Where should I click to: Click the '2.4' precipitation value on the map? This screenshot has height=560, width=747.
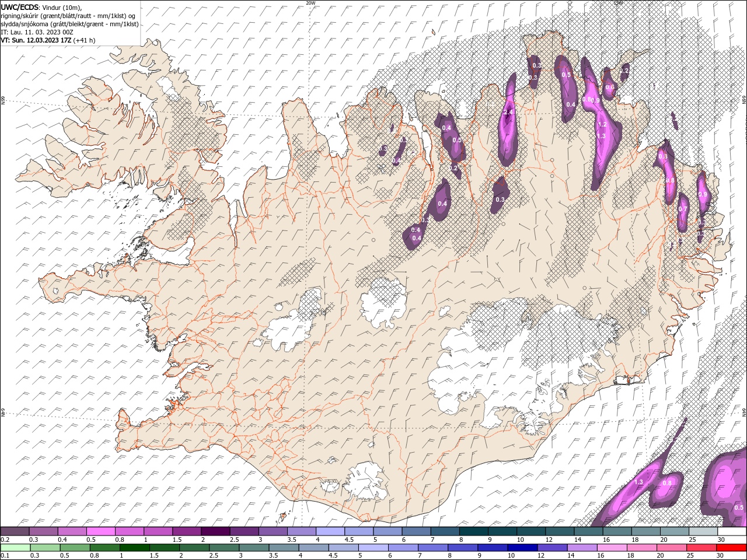pyautogui.click(x=508, y=113)
